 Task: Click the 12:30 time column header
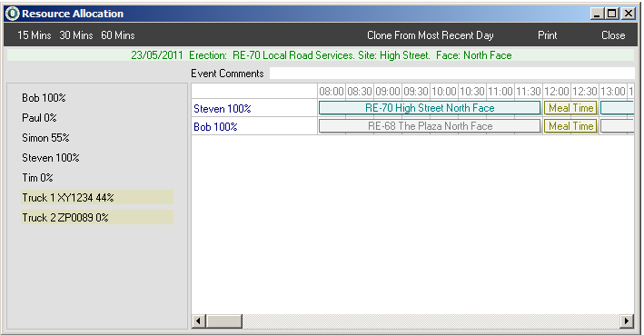tap(584, 91)
